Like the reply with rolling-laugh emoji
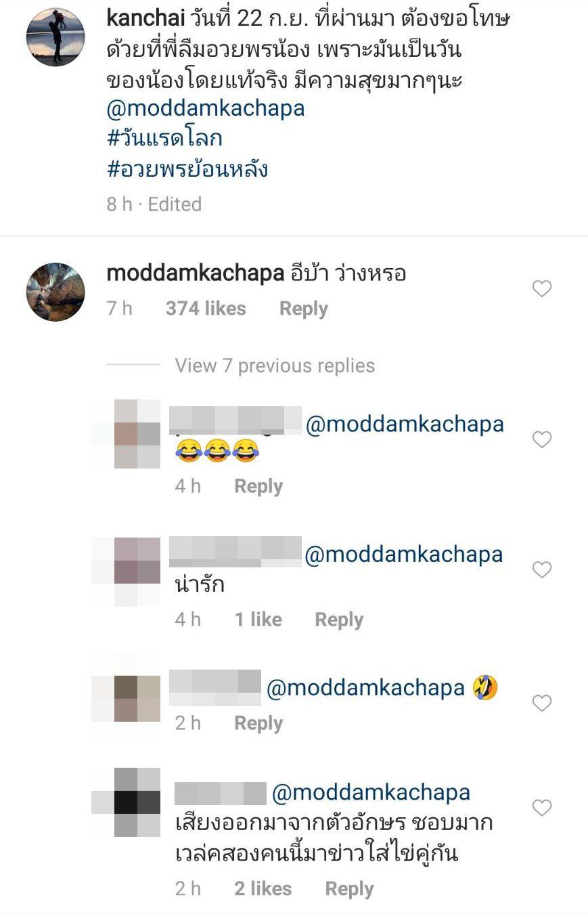 click(x=542, y=703)
